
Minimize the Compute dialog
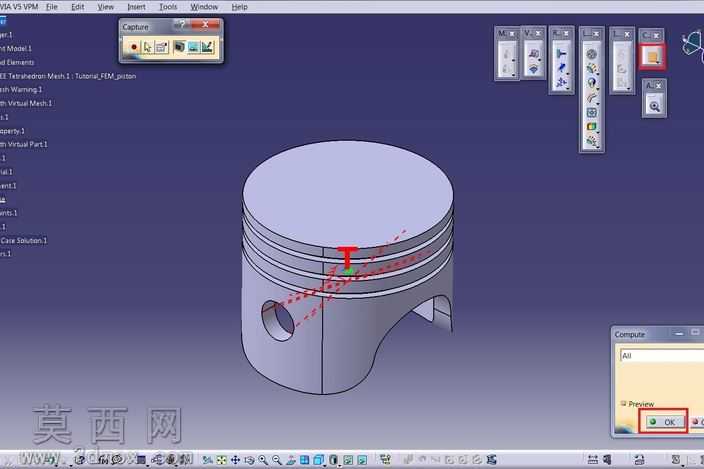pos(679,333)
